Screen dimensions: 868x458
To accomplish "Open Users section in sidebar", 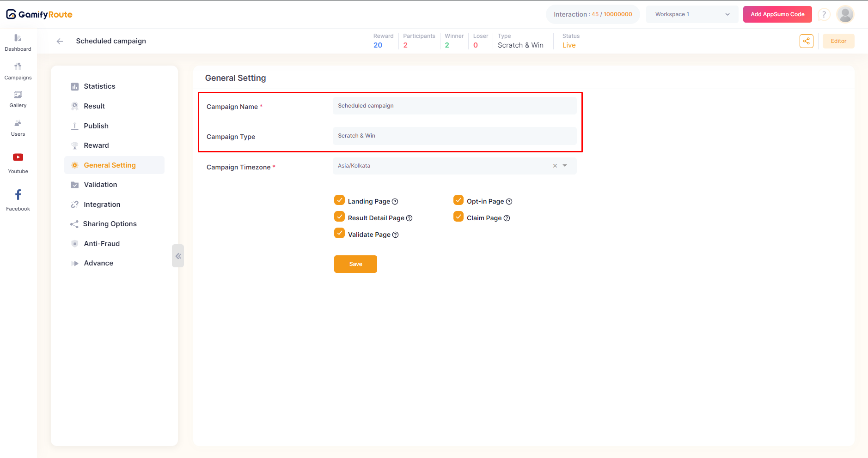I will [18, 124].
